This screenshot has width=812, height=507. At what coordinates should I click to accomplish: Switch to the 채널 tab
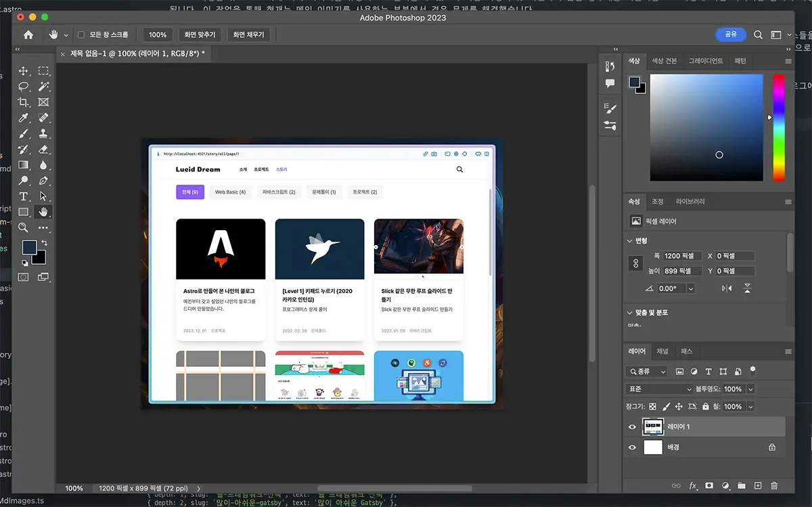pos(662,351)
